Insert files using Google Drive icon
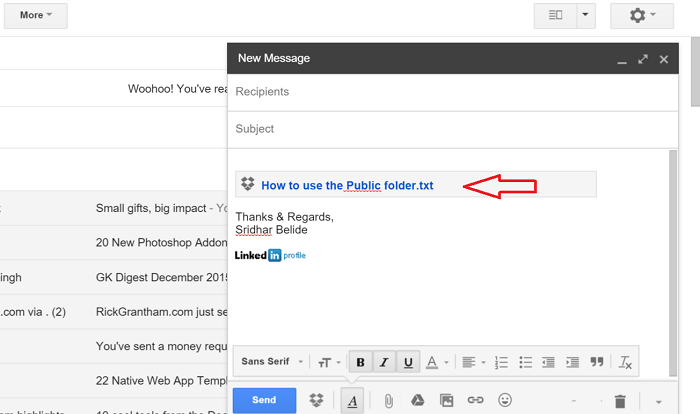This screenshot has height=414, width=700. [417, 400]
